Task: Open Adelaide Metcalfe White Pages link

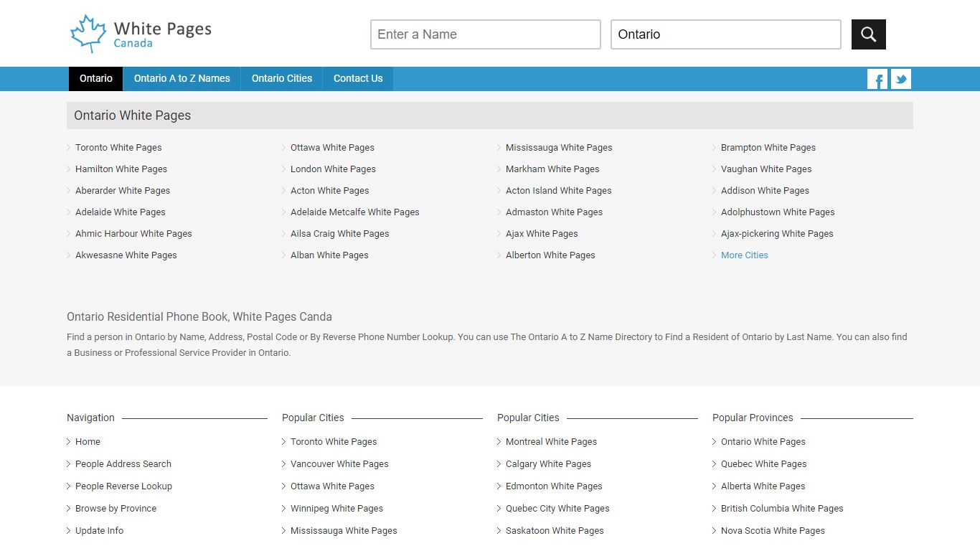Action: point(355,212)
